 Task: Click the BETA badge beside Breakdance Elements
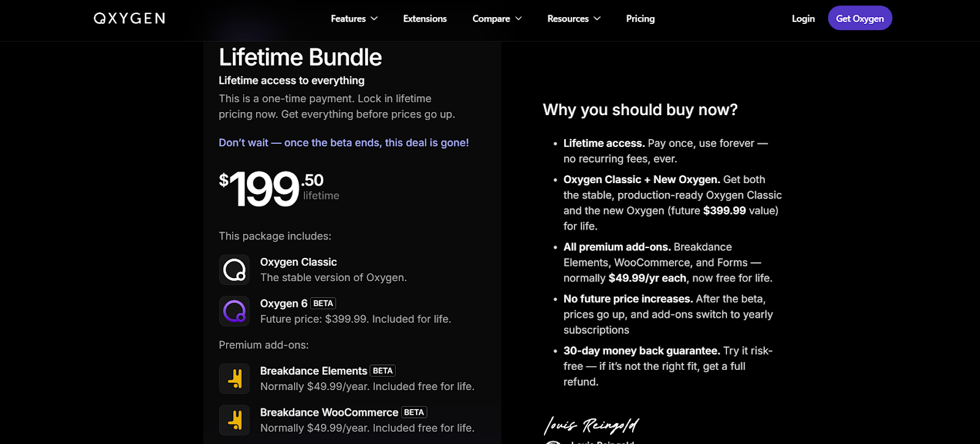[383, 371]
